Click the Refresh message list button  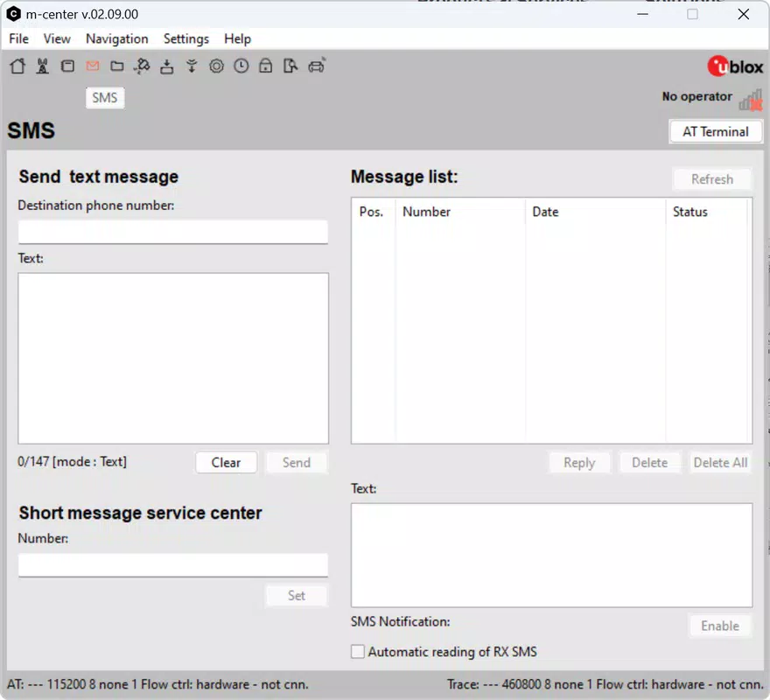[712, 179]
